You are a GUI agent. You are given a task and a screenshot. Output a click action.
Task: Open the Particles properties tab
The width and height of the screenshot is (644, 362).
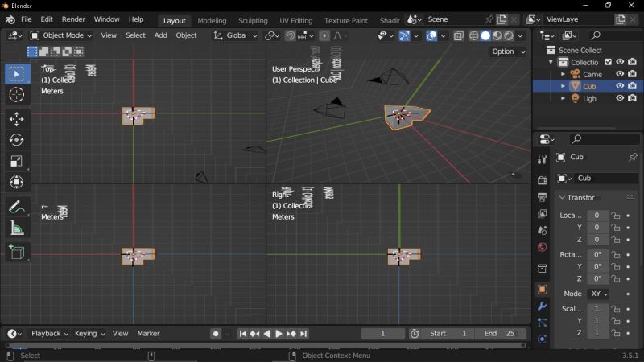click(542, 323)
